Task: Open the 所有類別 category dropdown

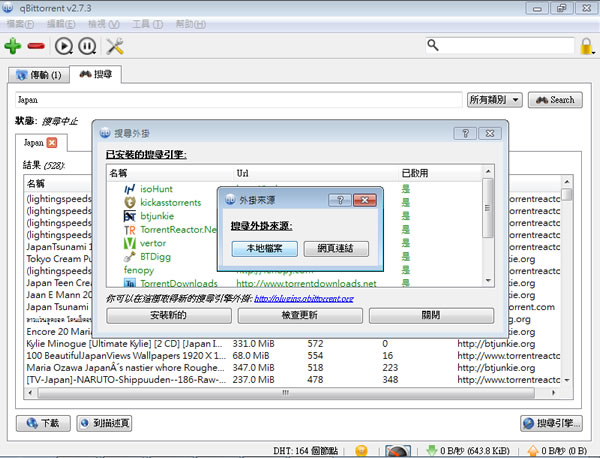Action: coord(494,100)
